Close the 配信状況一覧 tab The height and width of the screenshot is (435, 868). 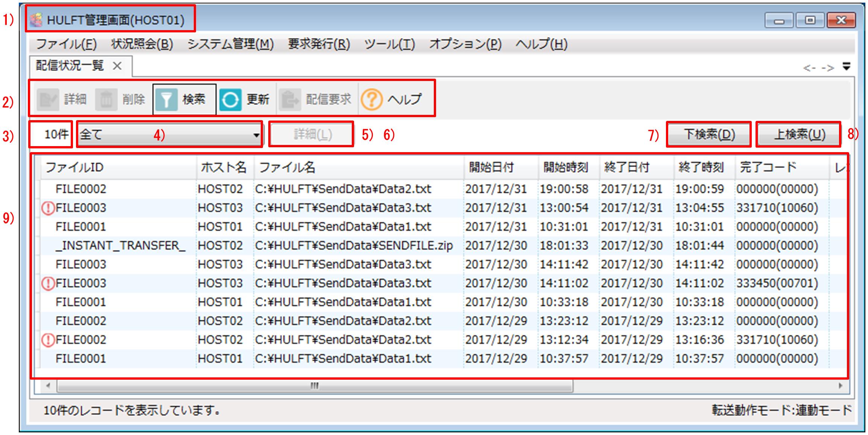tap(117, 66)
